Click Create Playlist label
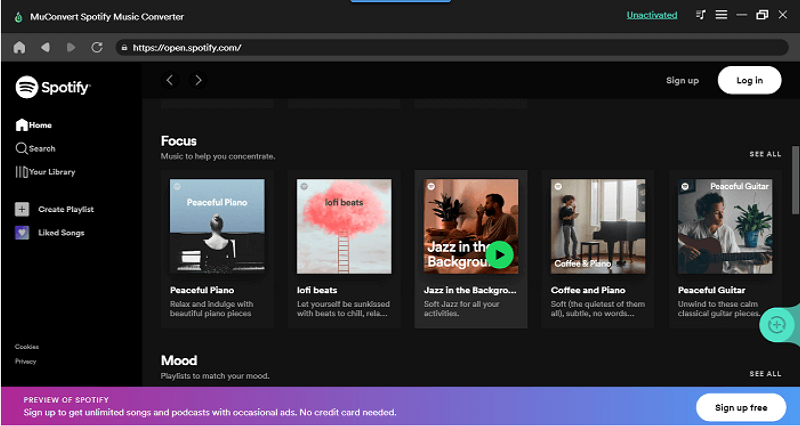 [66, 209]
